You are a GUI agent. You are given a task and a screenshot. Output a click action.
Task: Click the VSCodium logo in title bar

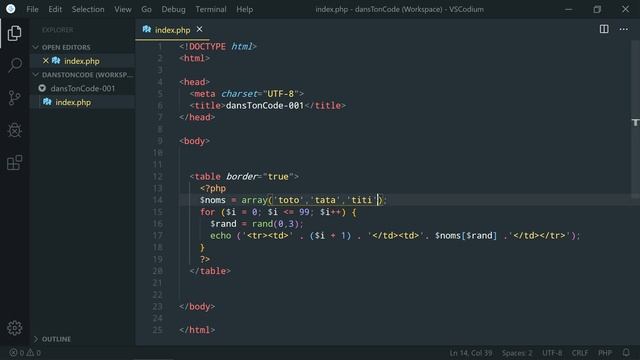click(x=11, y=9)
